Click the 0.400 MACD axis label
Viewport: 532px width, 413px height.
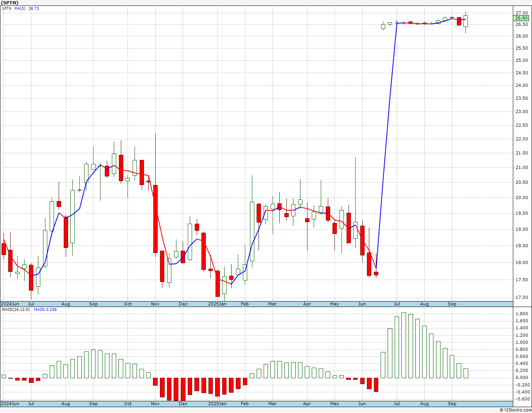(522, 364)
